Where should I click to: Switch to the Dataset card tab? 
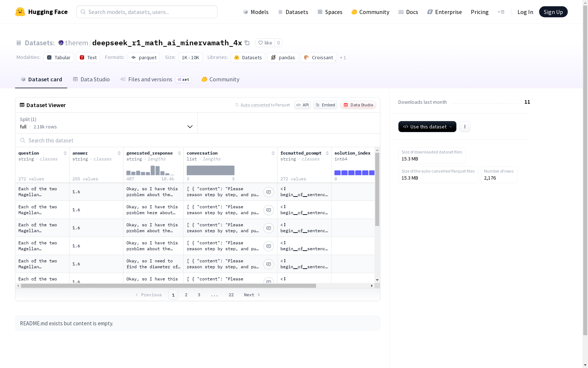coord(41,79)
